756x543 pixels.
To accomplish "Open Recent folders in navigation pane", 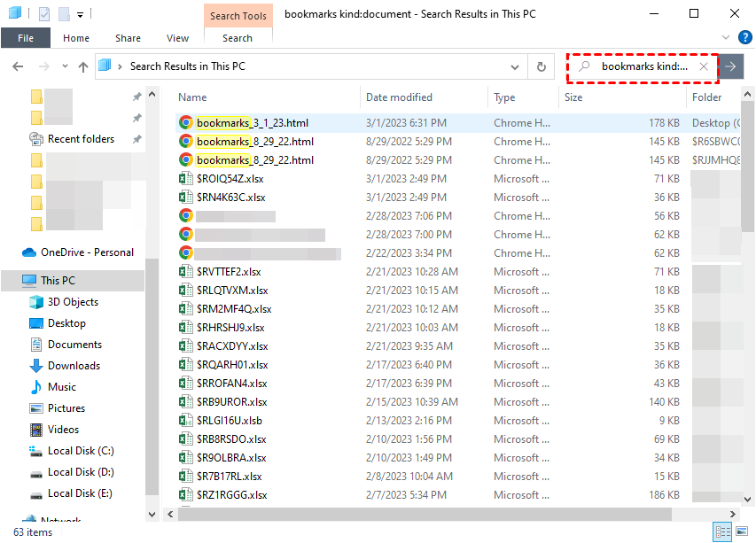I will click(x=81, y=139).
